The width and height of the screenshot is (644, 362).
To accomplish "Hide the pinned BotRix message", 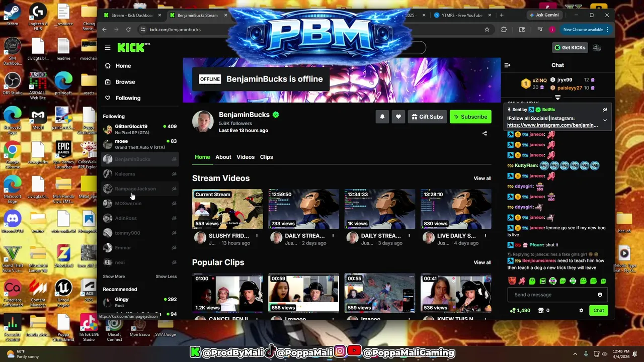I will coord(605,110).
